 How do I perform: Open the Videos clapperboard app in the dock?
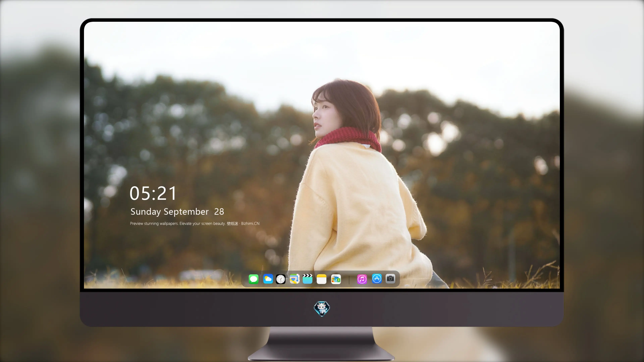pyautogui.click(x=308, y=279)
